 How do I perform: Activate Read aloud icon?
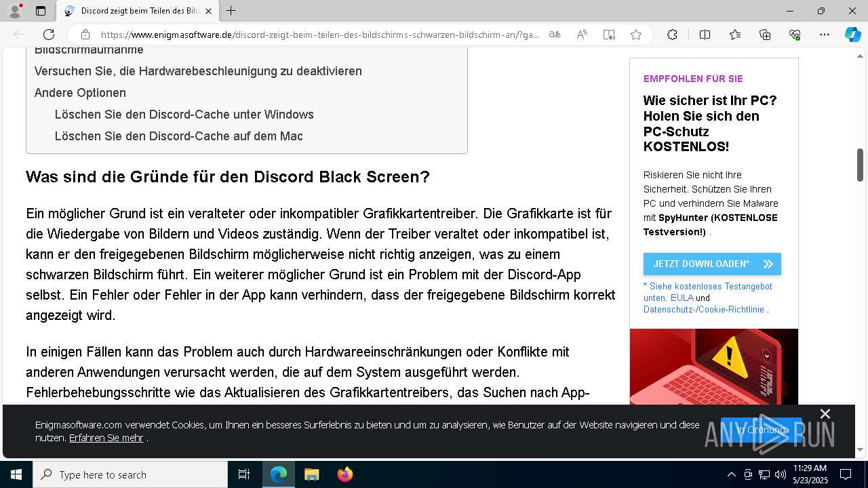point(582,35)
